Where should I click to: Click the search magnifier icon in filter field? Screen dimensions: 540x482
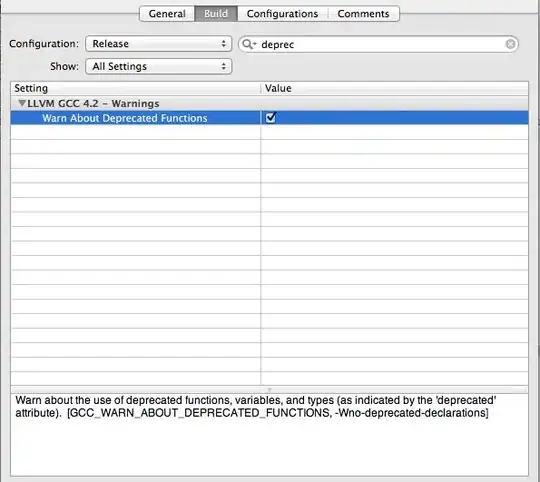[249, 44]
